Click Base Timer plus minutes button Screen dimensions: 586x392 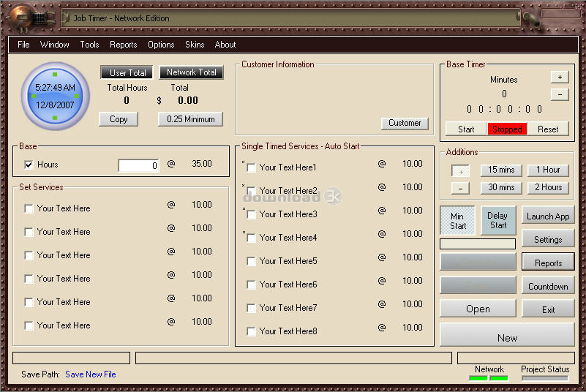click(560, 77)
